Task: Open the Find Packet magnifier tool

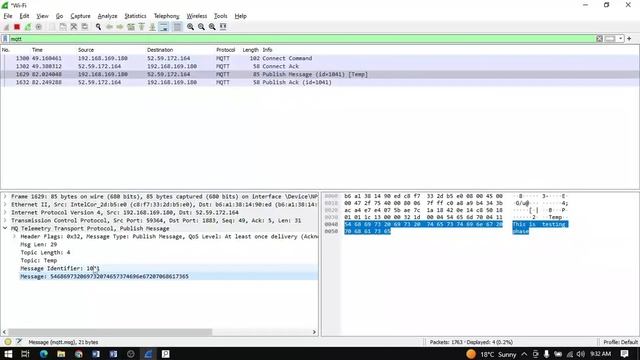Action: coord(98,27)
